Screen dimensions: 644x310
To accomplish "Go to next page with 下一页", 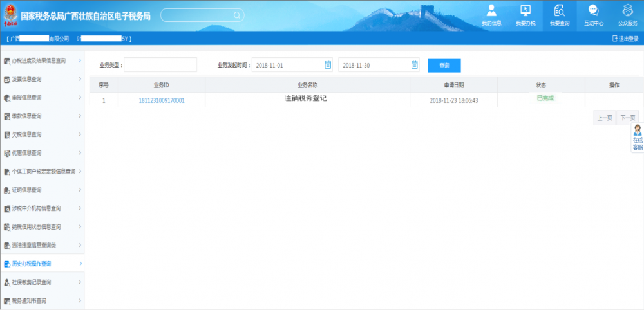I will (627, 118).
